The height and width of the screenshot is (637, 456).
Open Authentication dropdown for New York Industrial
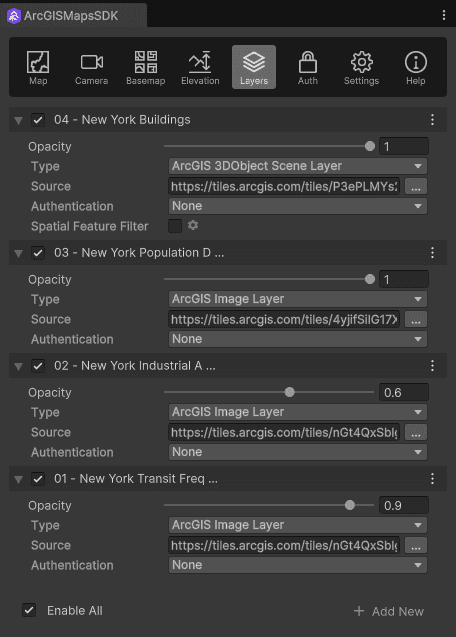(297, 452)
